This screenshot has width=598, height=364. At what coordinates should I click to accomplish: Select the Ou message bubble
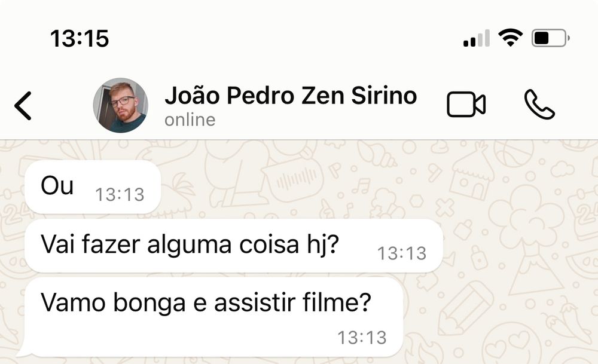pos(93,186)
